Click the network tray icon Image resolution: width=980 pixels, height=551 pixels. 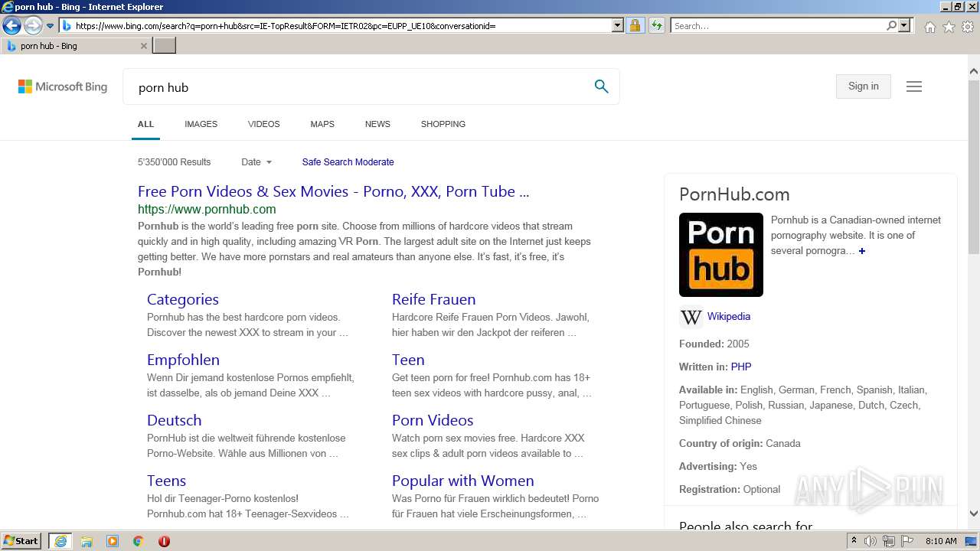point(890,541)
